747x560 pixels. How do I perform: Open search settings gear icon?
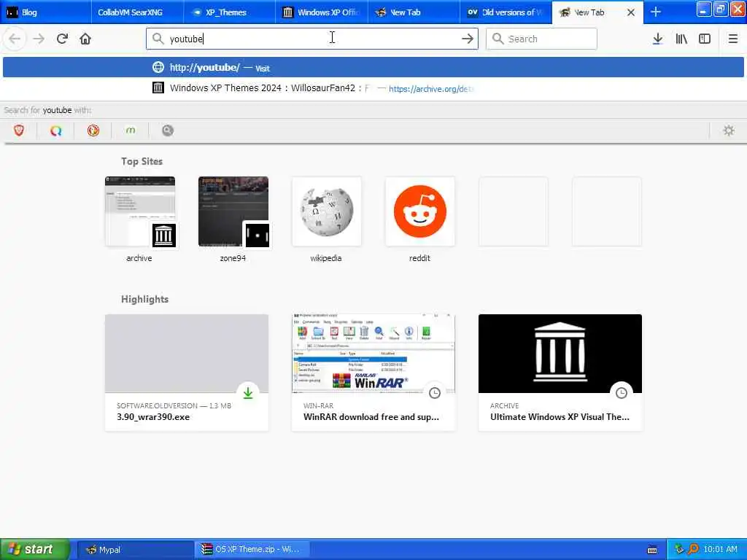click(729, 131)
